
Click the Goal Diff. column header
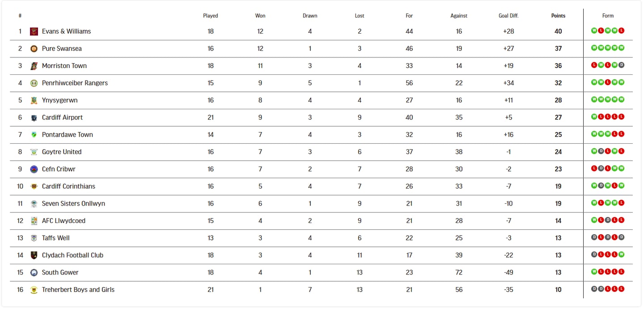tap(508, 16)
